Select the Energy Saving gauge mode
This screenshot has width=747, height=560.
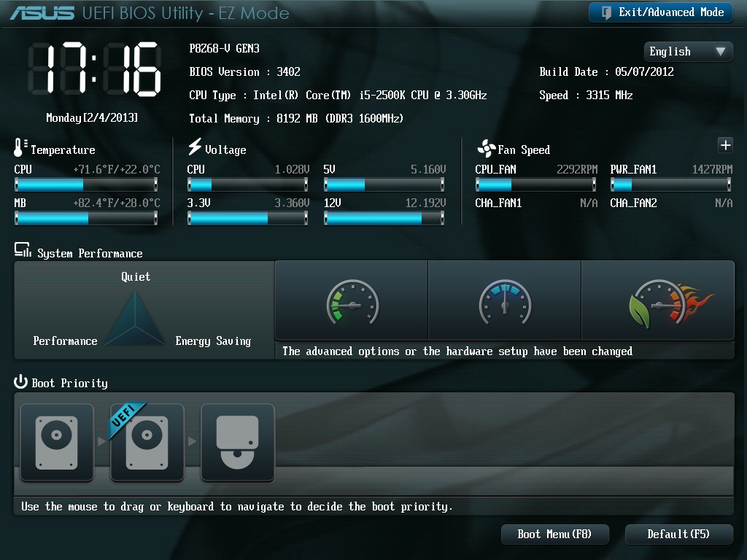tap(352, 301)
